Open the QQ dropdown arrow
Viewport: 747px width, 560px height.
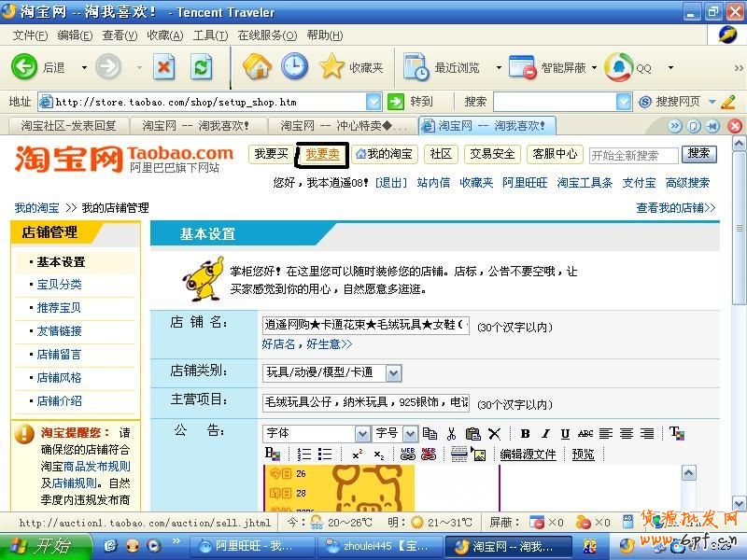click(x=670, y=67)
